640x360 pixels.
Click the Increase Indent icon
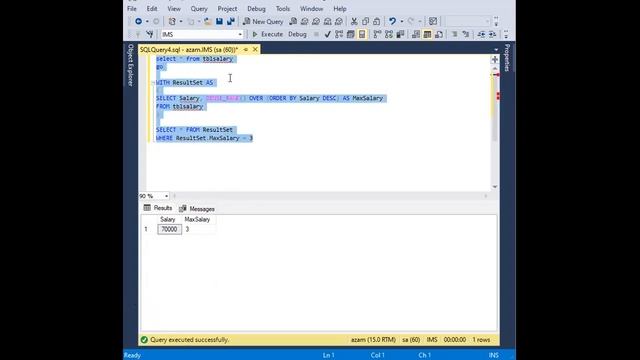493,34
